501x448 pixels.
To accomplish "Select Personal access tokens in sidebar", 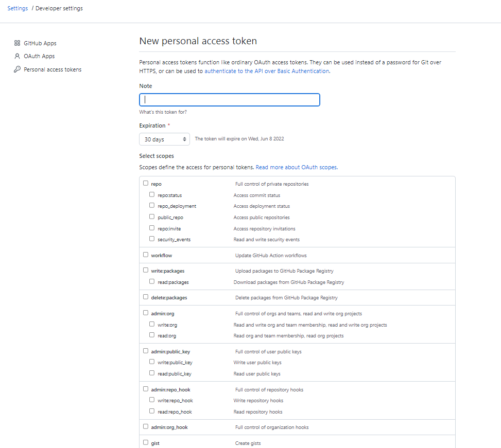I will click(x=53, y=69).
